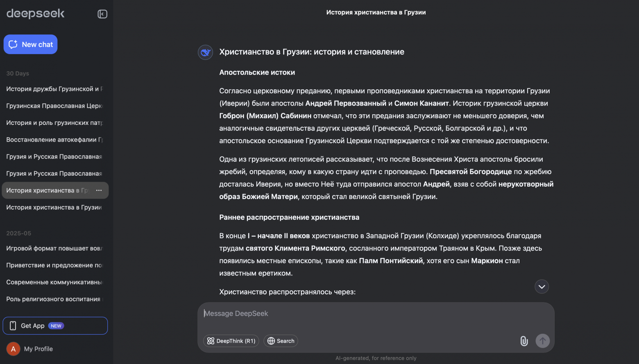This screenshot has height=364, width=639.
Task: Click Get App button
Action: click(x=55, y=326)
